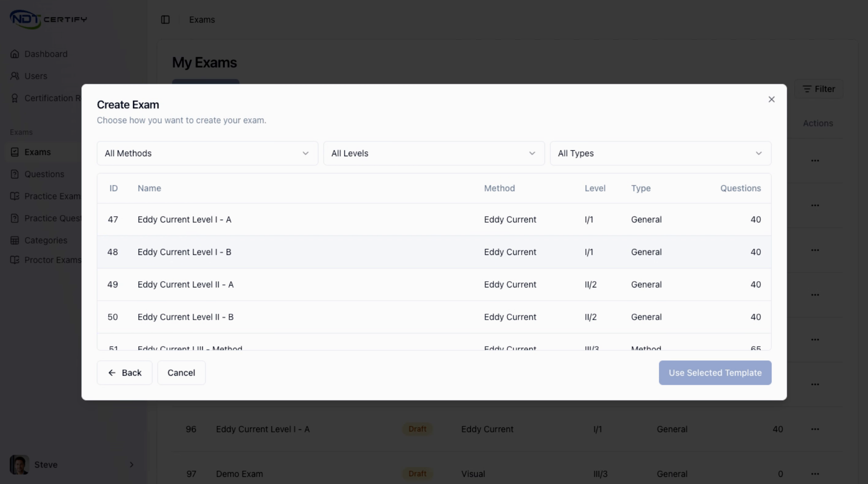Click the Level column header
The width and height of the screenshot is (868, 484).
[x=595, y=188]
